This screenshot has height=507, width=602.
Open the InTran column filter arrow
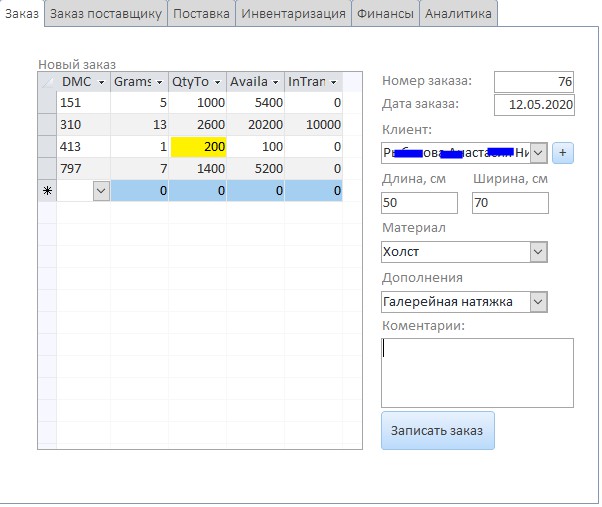333,82
